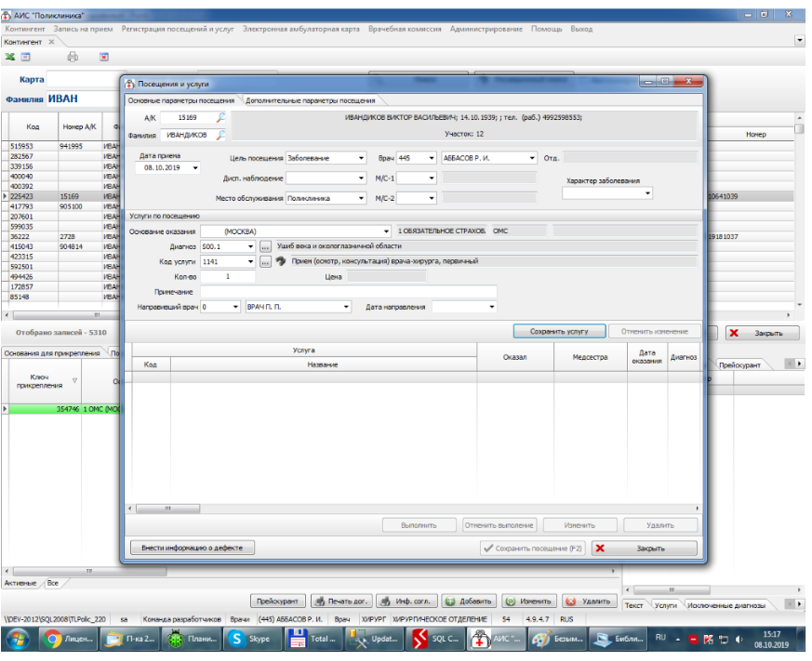
Task: Expand the М/С-1 dropdown
Action: (431, 178)
